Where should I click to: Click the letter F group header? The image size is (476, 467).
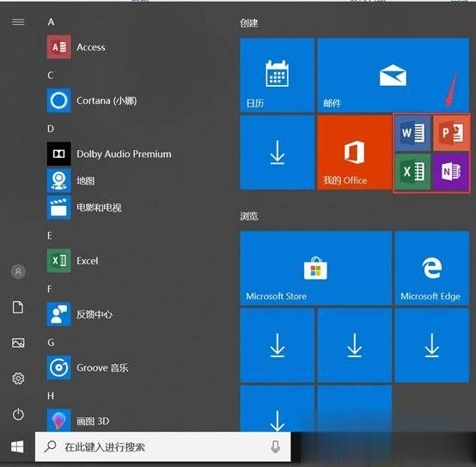click(x=50, y=289)
